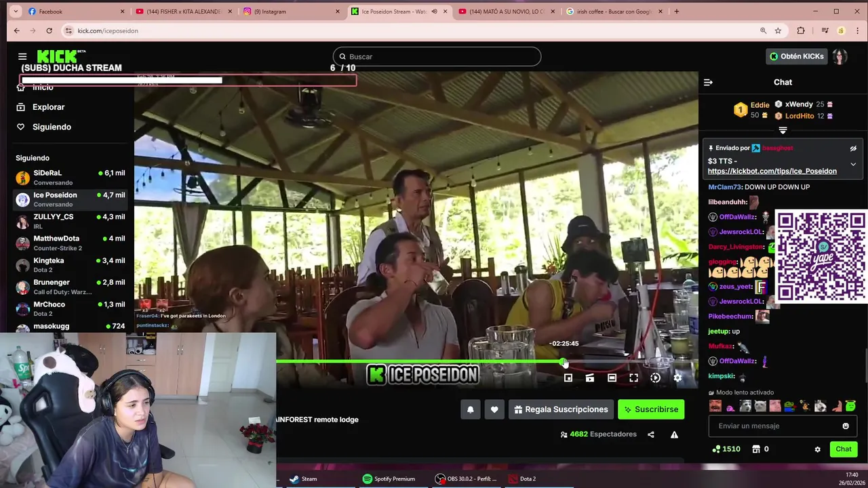Image resolution: width=868 pixels, height=488 pixels.
Task: Open MrChoco channel from following list
Action: point(71,308)
